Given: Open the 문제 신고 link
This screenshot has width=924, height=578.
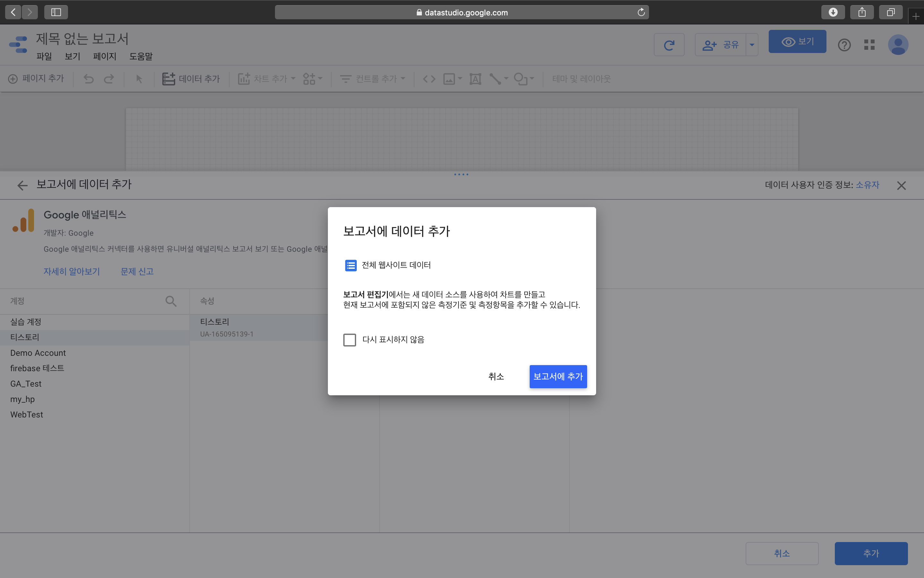Looking at the screenshot, I should [137, 271].
